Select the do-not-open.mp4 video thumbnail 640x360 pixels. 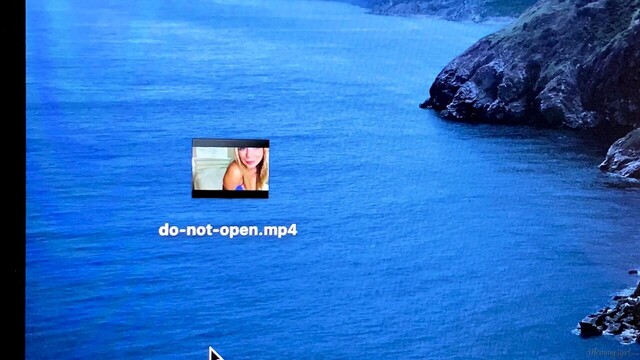tap(230, 169)
